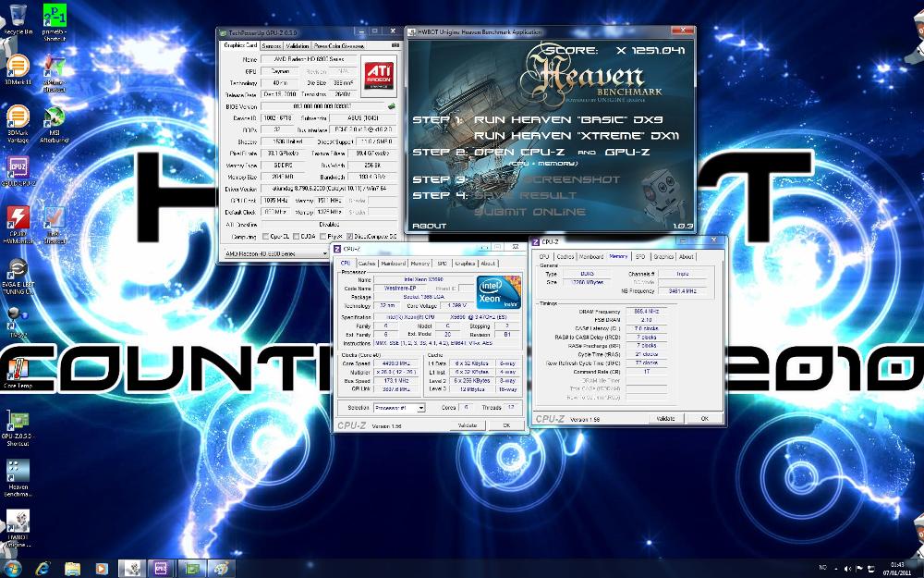The image size is (924, 578).
Task: Switch to the CPU-Z taskbar button
Action: (x=161, y=569)
